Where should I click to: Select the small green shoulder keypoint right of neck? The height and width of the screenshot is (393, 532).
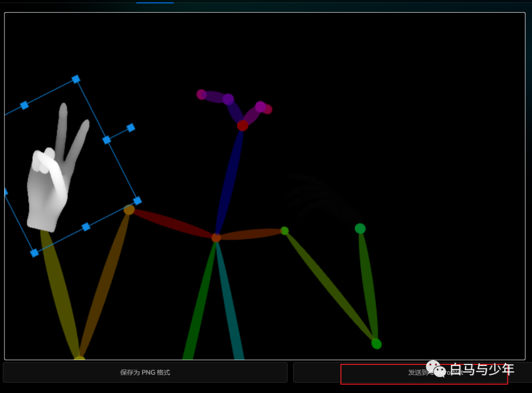285,230
